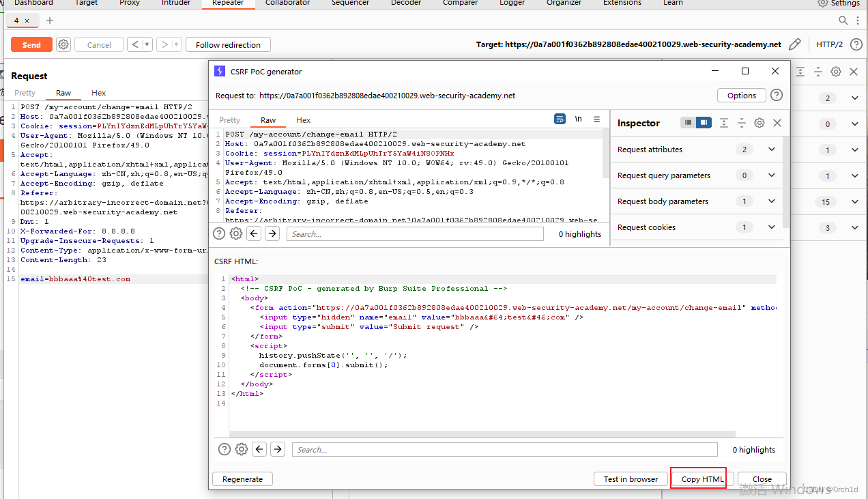Focus the request Search field
Viewport: 868px width, 499px height.
pyautogui.click(x=415, y=234)
